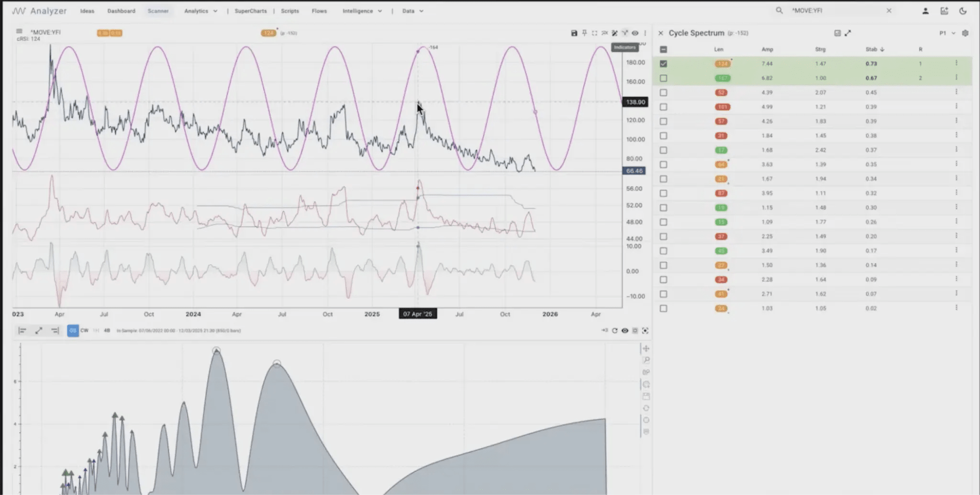Screen dimensions: 980x495
Task: Click the refresh icon above the spectrum plot
Action: pos(614,330)
